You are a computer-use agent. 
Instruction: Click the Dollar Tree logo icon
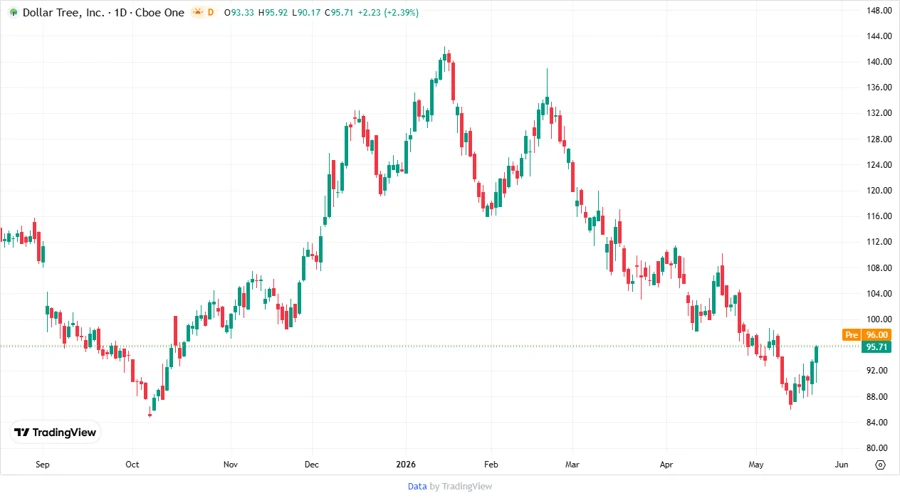click(x=13, y=13)
